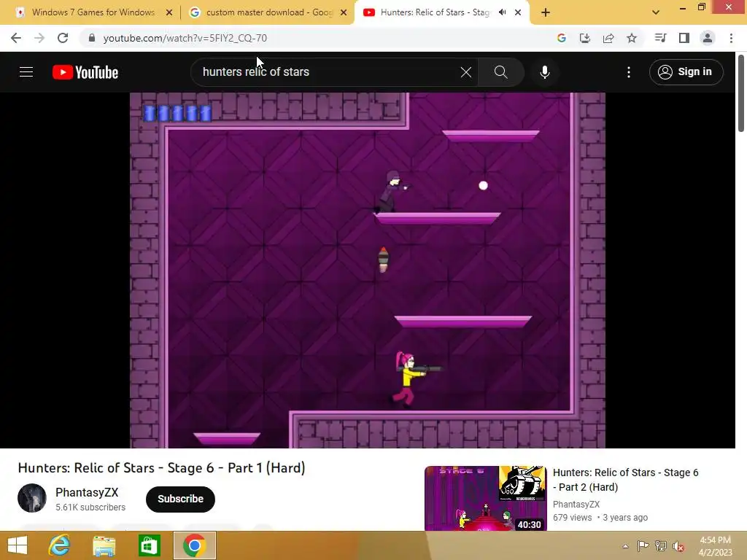The width and height of the screenshot is (747, 560).
Task: Toggle Chrome side panel
Action: (684, 38)
